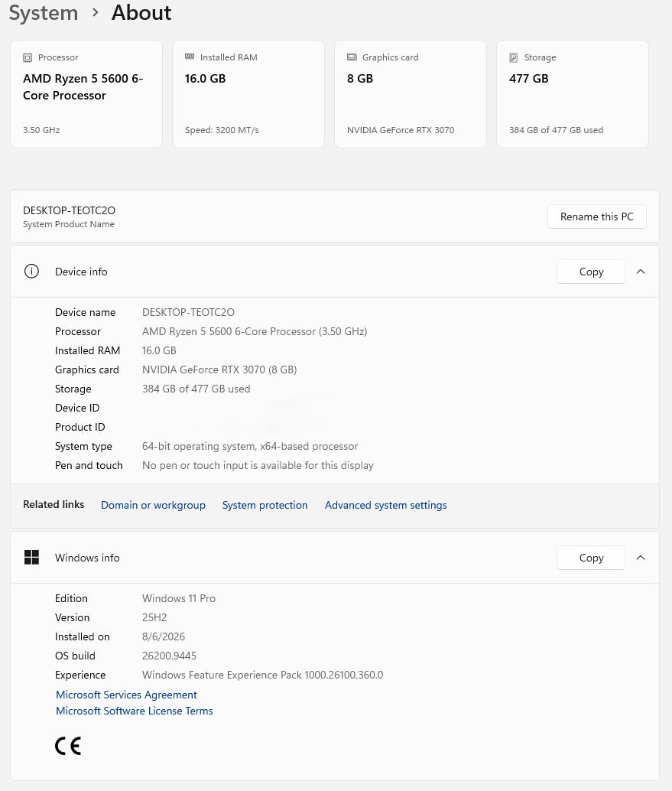Viewport: 672px width, 791px height.
Task: Select the AMD Ryzen 5 5600 processor card
Action: 86,94
